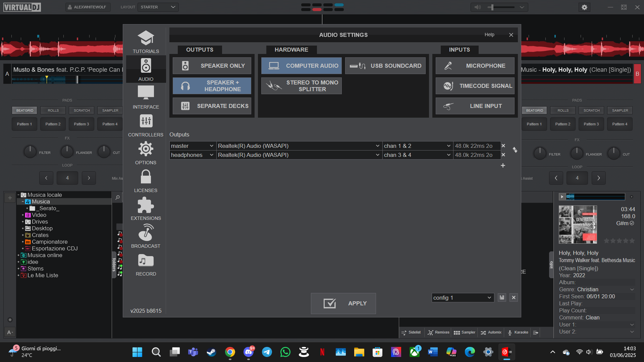This screenshot has width=644, height=362.
Task: Select Separate Decks output mode
Action: point(212,106)
